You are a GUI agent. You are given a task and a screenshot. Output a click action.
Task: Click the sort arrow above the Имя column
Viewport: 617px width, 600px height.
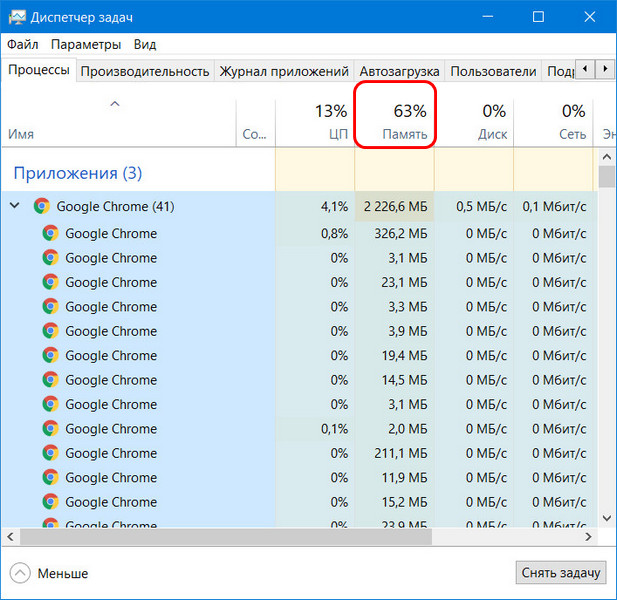pos(115,104)
